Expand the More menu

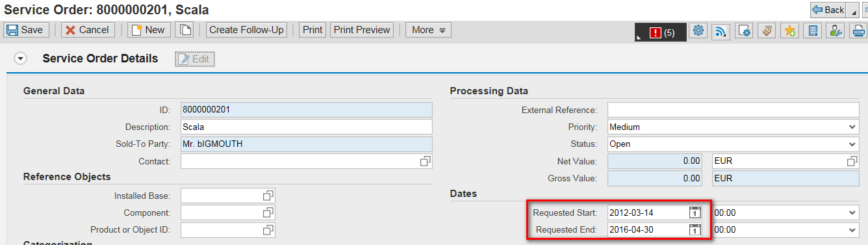coord(428,30)
